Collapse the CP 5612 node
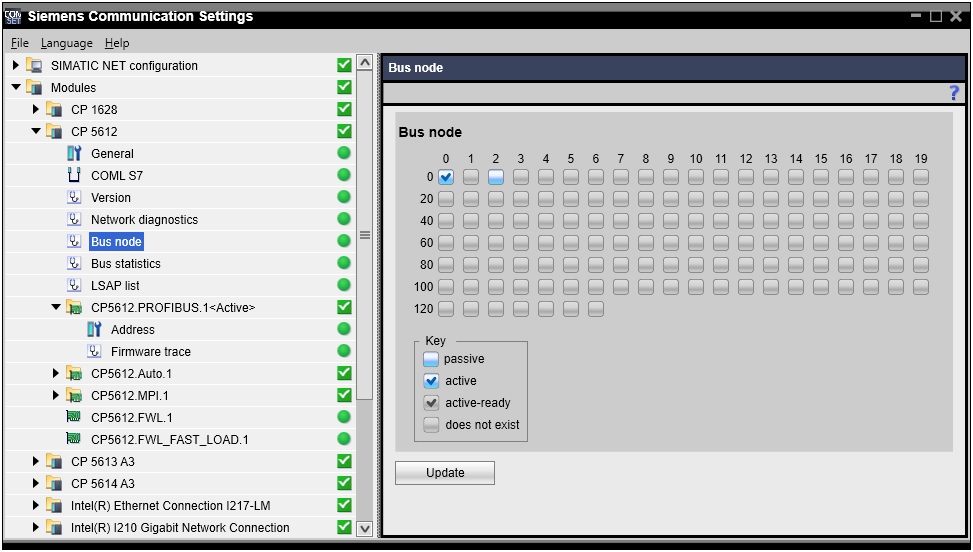 click(x=36, y=131)
